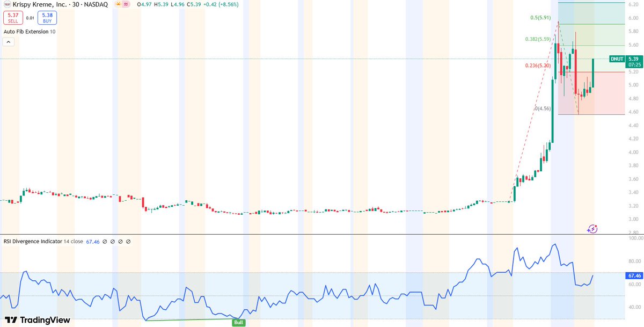Click the 3.00 price axis label
This screenshot has width=644, height=327.
[633, 220]
